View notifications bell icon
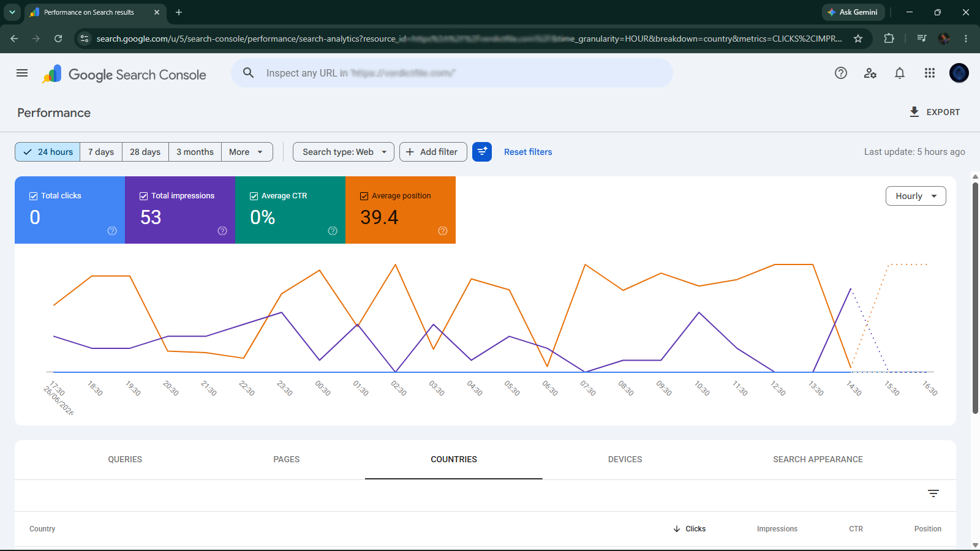The width and height of the screenshot is (980, 551). pyautogui.click(x=900, y=73)
